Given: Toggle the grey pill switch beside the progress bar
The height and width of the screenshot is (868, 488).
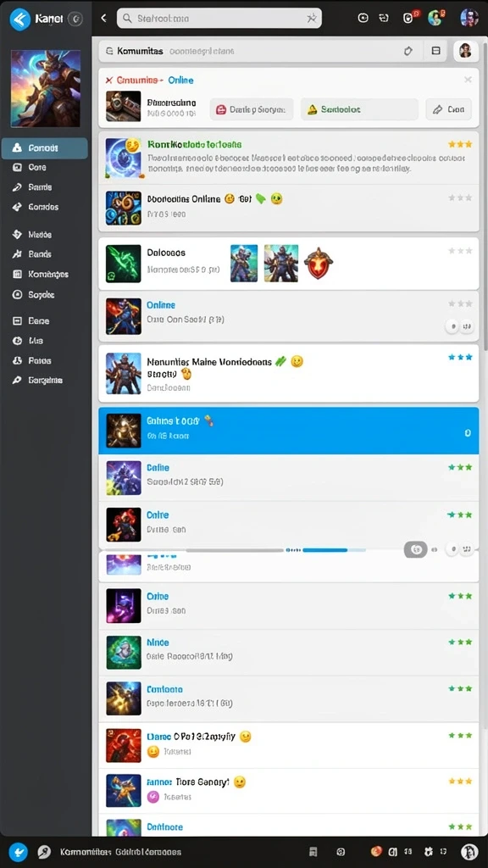Looking at the screenshot, I should pyautogui.click(x=415, y=549).
